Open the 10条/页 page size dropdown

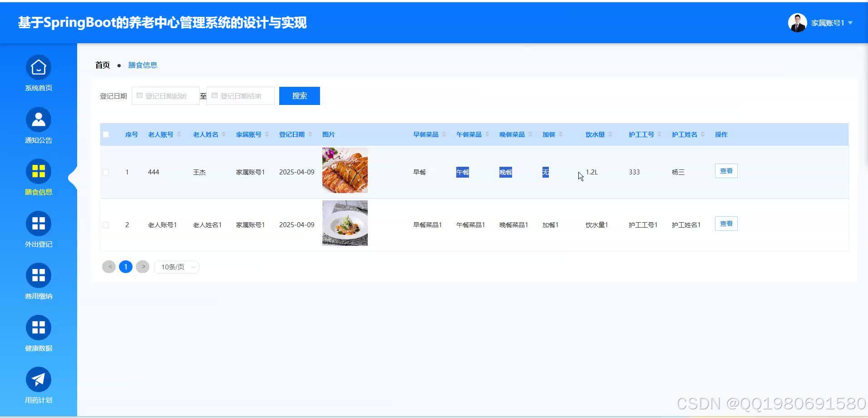pyautogui.click(x=176, y=267)
